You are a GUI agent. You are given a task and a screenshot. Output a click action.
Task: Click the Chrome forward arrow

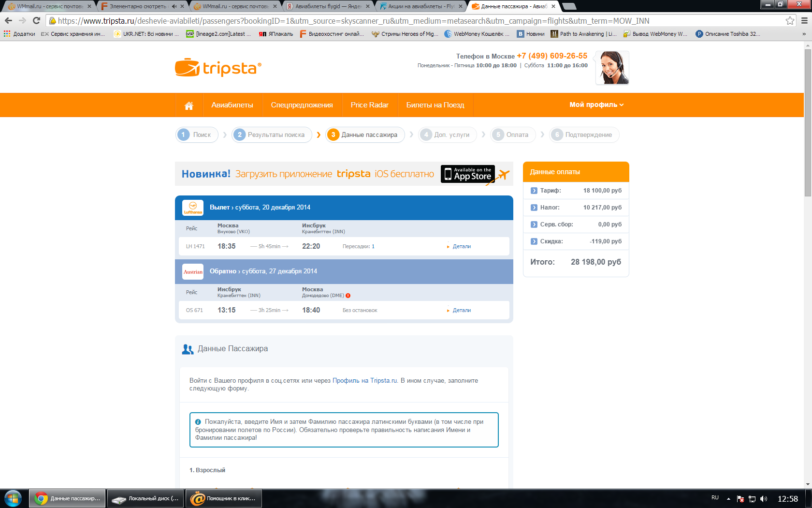click(x=22, y=21)
